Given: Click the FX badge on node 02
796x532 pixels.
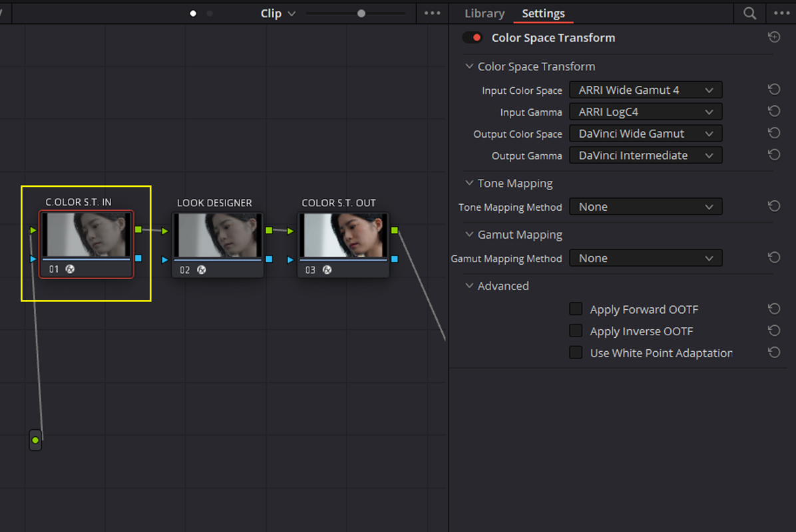Looking at the screenshot, I should (x=202, y=270).
